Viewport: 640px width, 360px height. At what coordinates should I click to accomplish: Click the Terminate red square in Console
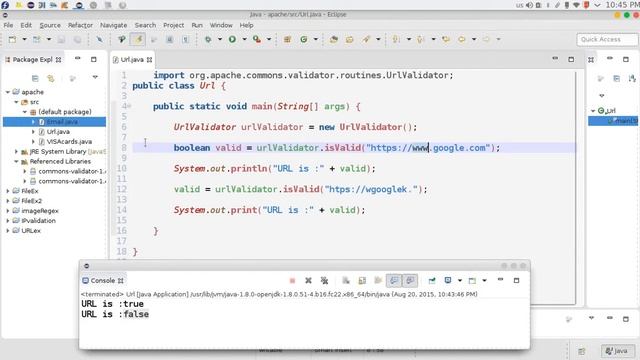pos(292,281)
